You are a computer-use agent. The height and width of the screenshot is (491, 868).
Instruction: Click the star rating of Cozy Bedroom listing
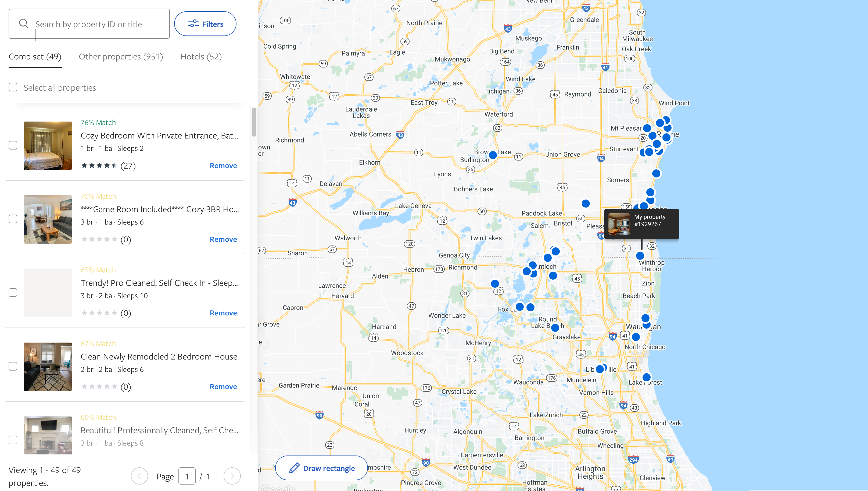pyautogui.click(x=99, y=166)
